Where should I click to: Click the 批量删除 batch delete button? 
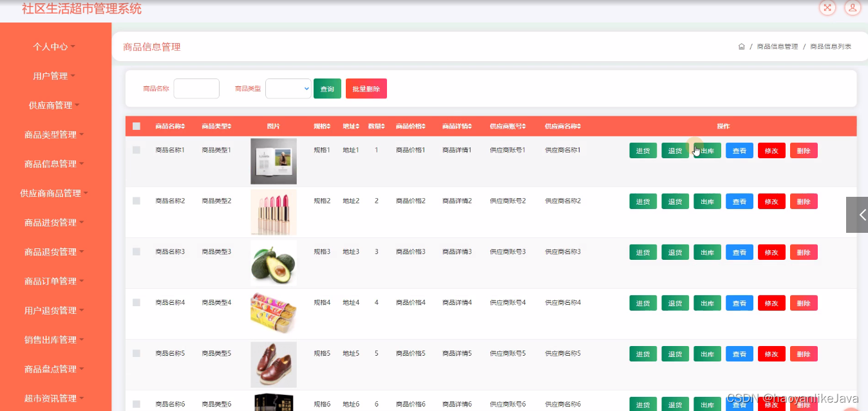click(x=366, y=89)
